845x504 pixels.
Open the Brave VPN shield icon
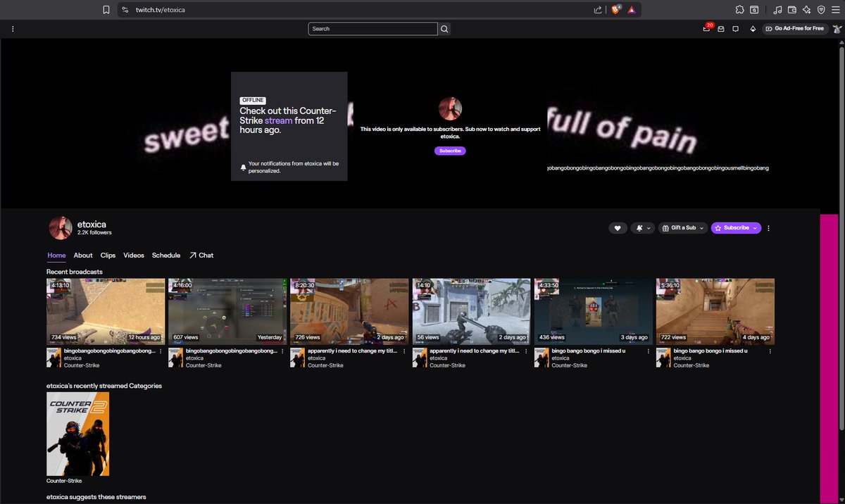tap(821, 10)
